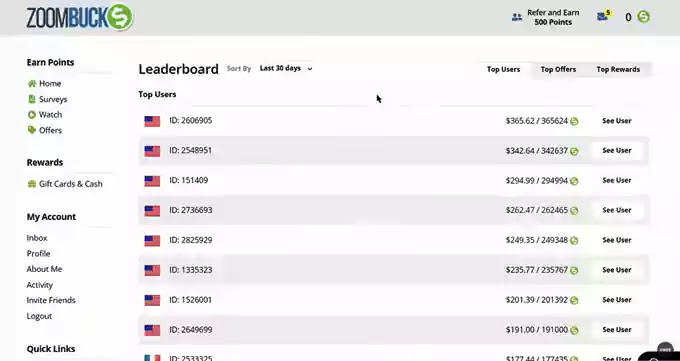Switch to the Top Offers tab
This screenshot has height=361, width=680.
(x=558, y=69)
